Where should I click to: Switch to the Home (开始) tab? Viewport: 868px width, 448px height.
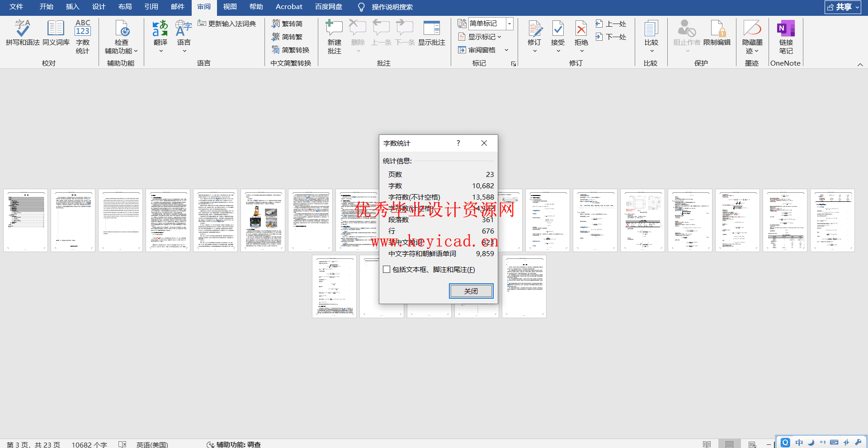point(46,7)
